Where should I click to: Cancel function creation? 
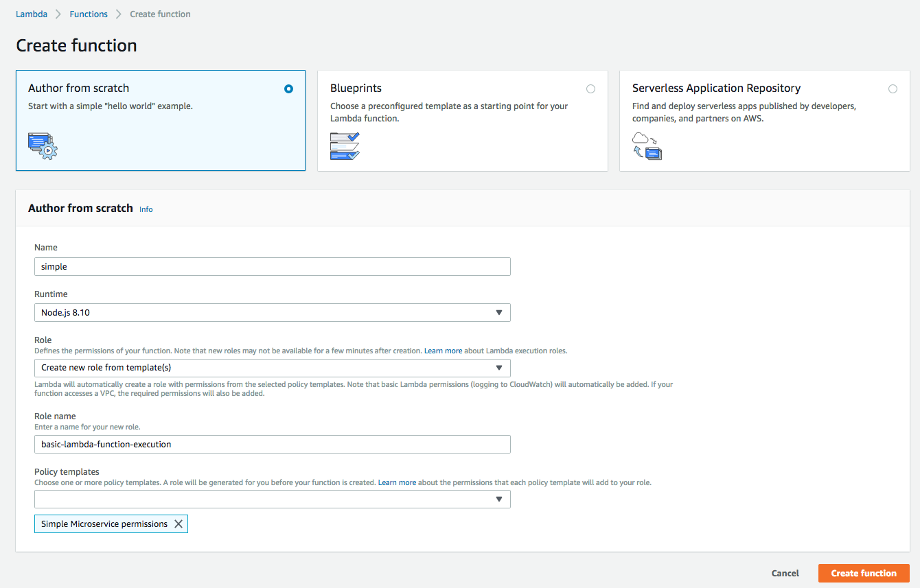pyautogui.click(x=785, y=574)
